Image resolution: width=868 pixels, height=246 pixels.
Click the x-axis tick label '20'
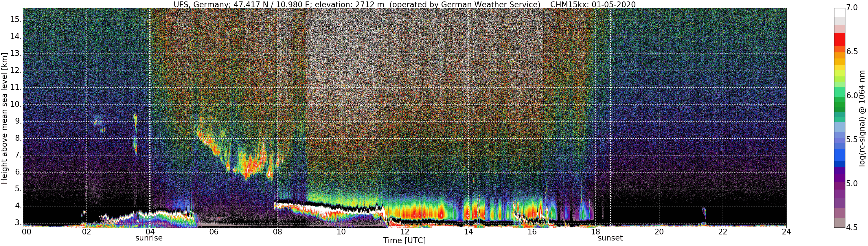[x=659, y=232]
